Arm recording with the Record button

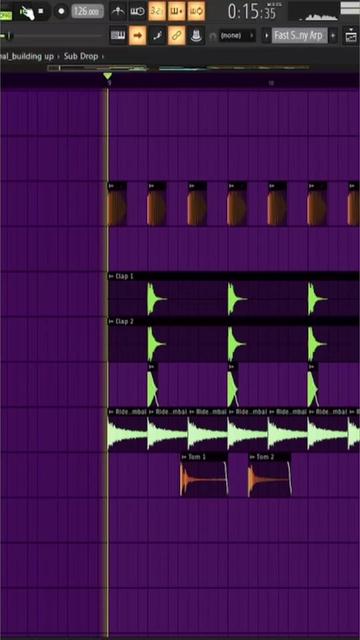(62, 11)
